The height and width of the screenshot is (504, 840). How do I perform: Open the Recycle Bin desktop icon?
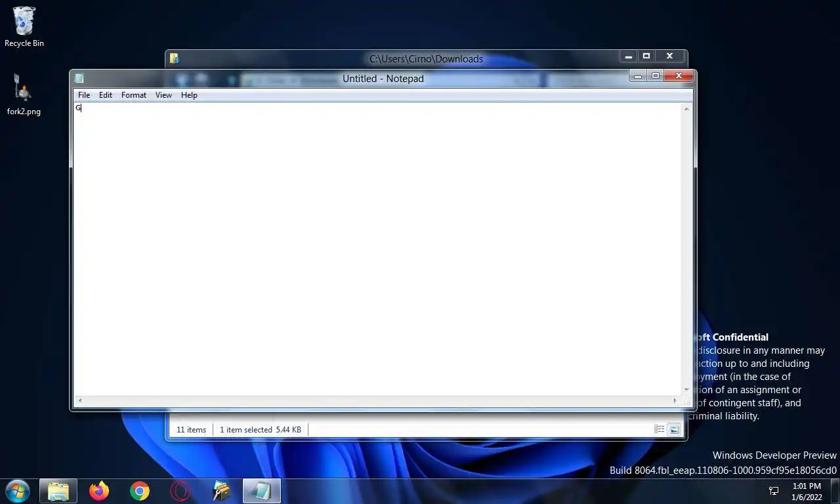tap(24, 27)
